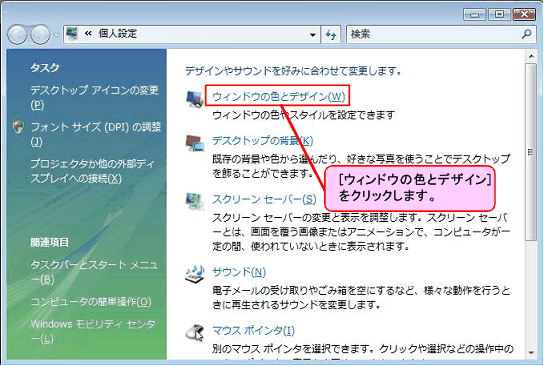Open ウィンドウの色とデザイン(W) link
The image size is (544, 366).
click(x=279, y=96)
